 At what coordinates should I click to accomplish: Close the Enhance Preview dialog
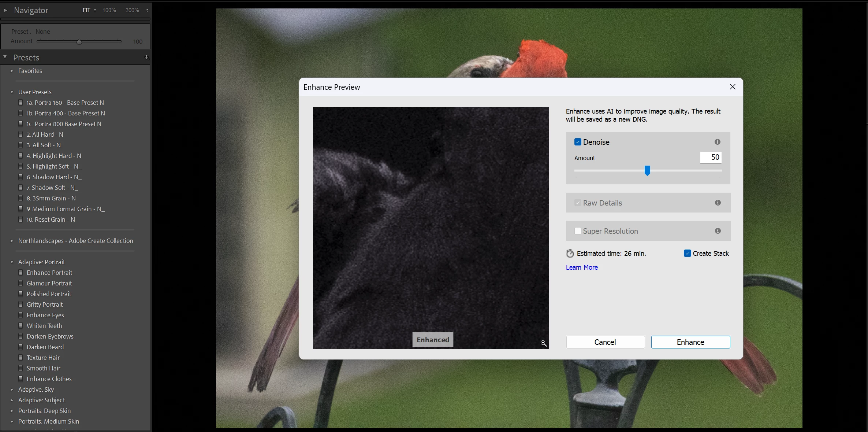click(732, 87)
